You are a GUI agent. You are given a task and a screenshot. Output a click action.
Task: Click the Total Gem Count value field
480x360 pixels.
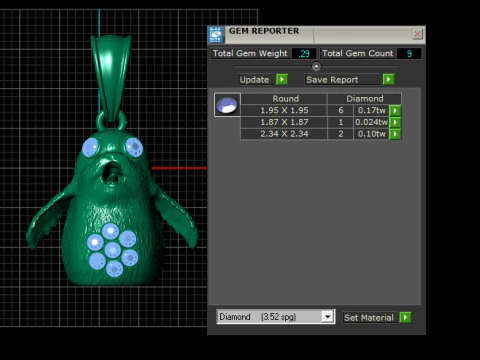click(x=409, y=53)
